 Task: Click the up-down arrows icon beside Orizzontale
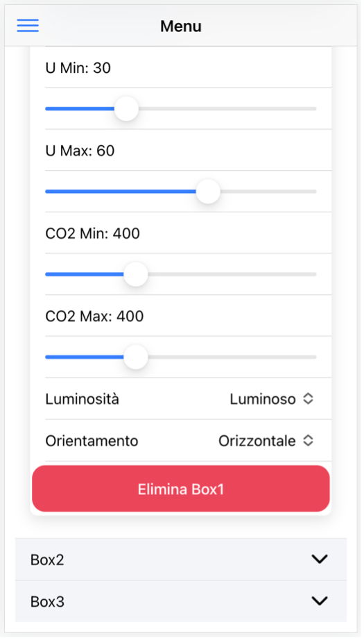point(309,441)
